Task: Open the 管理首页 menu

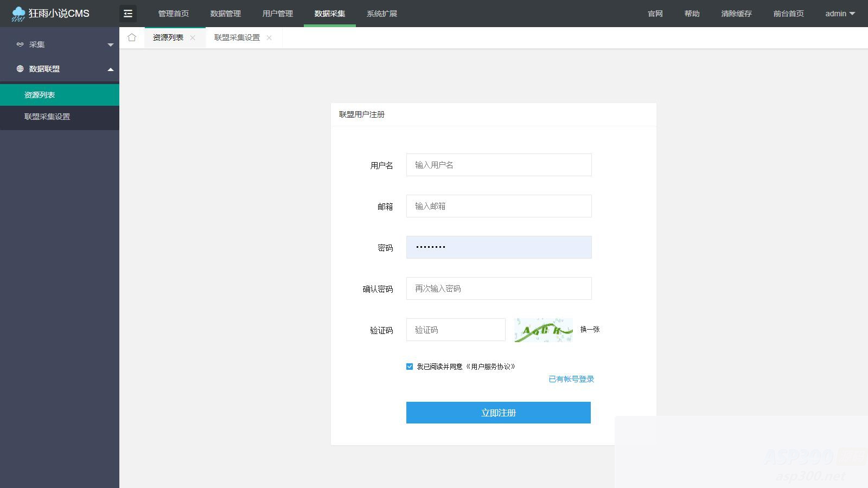Action: click(173, 14)
